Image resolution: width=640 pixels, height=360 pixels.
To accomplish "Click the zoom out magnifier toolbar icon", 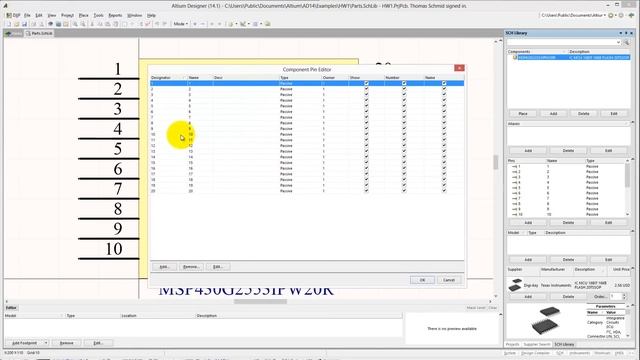I will click(83, 24).
